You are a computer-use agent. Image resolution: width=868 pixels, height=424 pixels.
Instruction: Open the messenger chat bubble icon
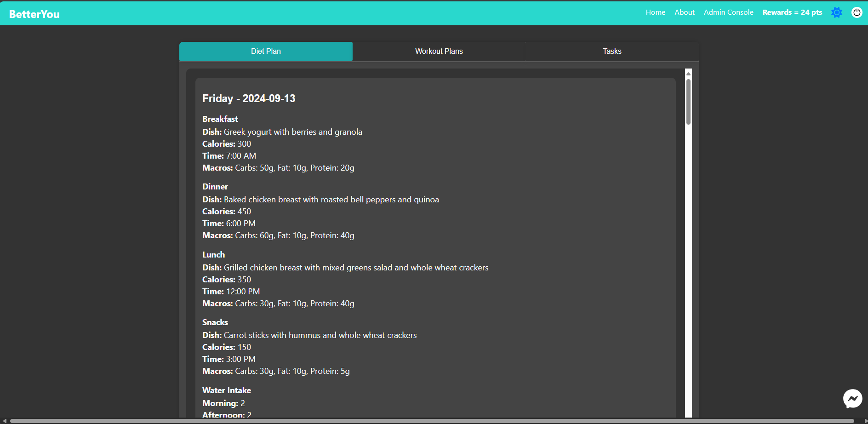click(853, 399)
